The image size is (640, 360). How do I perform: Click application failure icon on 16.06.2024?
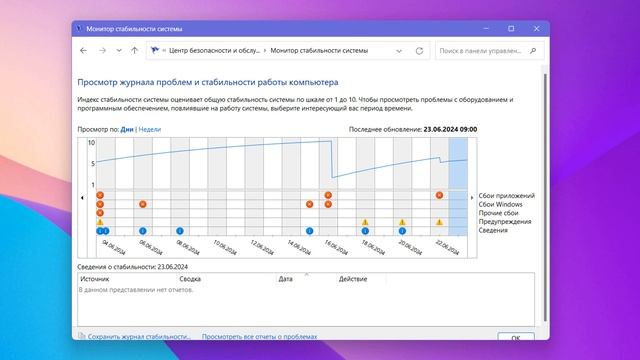pyautogui.click(x=328, y=195)
